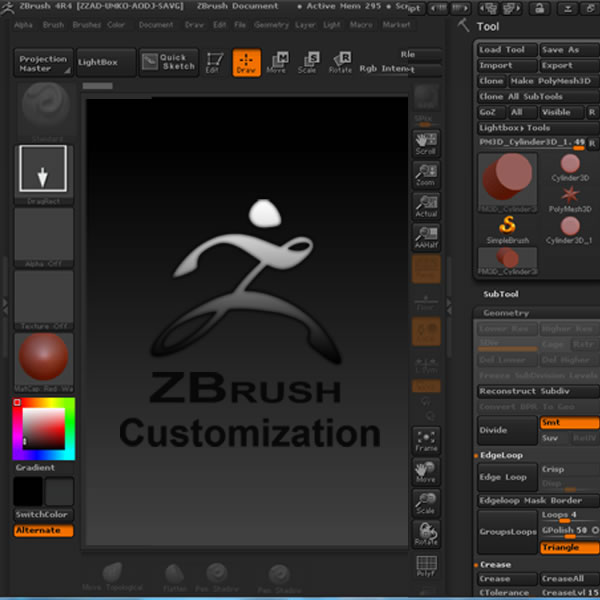Screen dimensions: 600x600
Task: Select the Cylinder3D_1 tool icon
Action: pos(570,230)
